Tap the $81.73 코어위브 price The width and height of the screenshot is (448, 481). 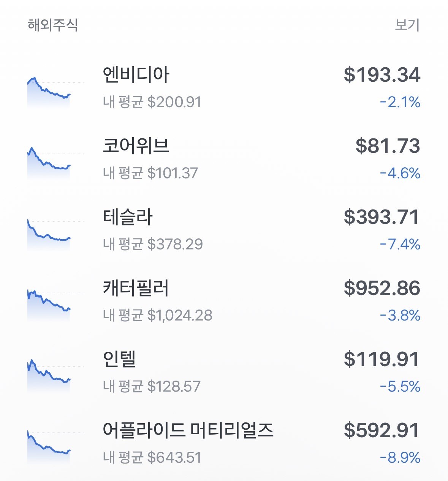pos(388,146)
